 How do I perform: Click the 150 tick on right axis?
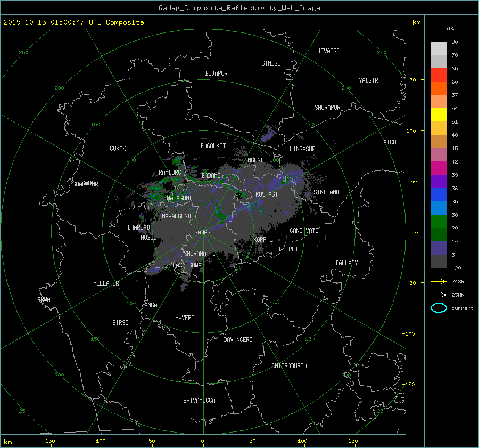411,80
